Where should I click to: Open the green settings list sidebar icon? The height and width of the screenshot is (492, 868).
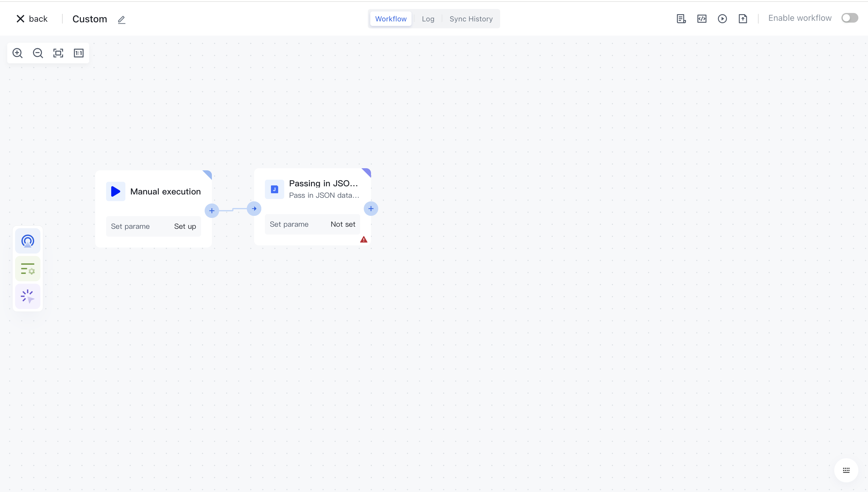coord(28,269)
